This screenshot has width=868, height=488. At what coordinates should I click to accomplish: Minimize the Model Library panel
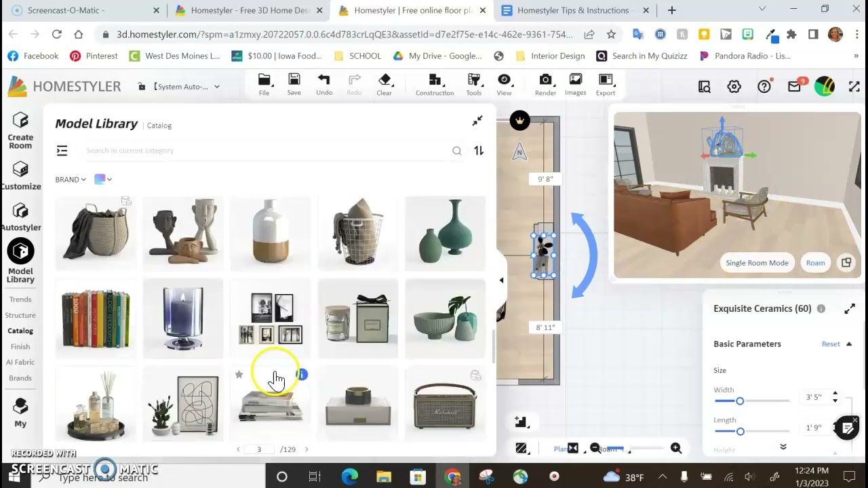(x=477, y=121)
